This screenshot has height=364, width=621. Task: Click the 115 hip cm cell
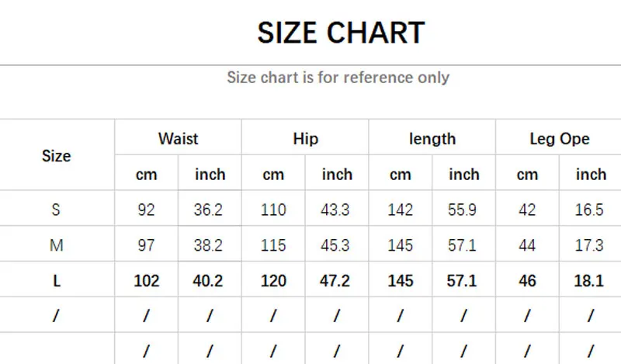point(273,245)
